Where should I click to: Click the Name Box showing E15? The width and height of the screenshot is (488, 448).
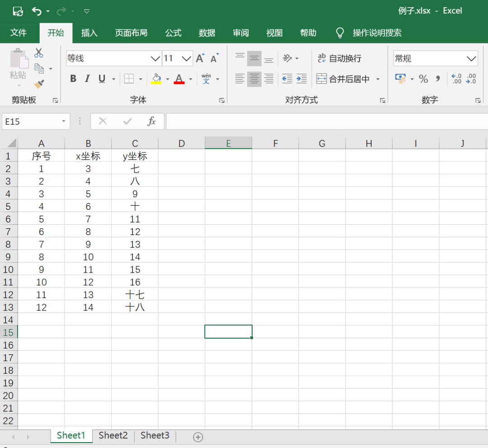(36, 122)
